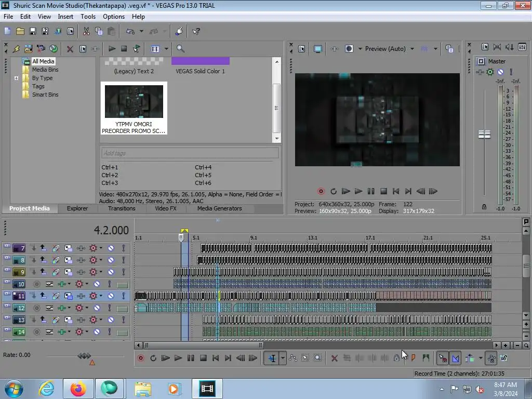Image resolution: width=532 pixels, height=399 pixels.
Task: Open Undo history dropdown arrow
Action: click(x=141, y=31)
